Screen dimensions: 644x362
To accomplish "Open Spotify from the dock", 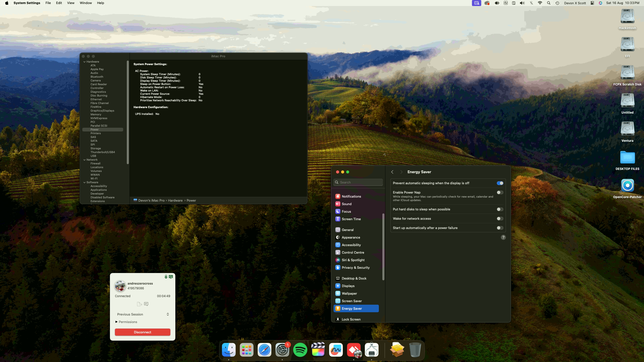I will click(300, 350).
